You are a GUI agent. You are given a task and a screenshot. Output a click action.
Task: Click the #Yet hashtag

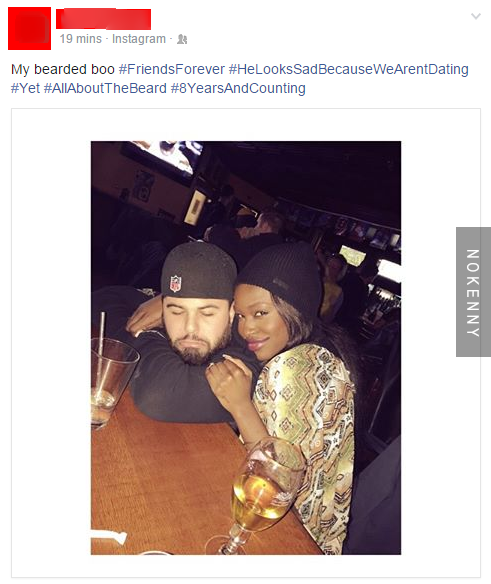tap(25, 88)
